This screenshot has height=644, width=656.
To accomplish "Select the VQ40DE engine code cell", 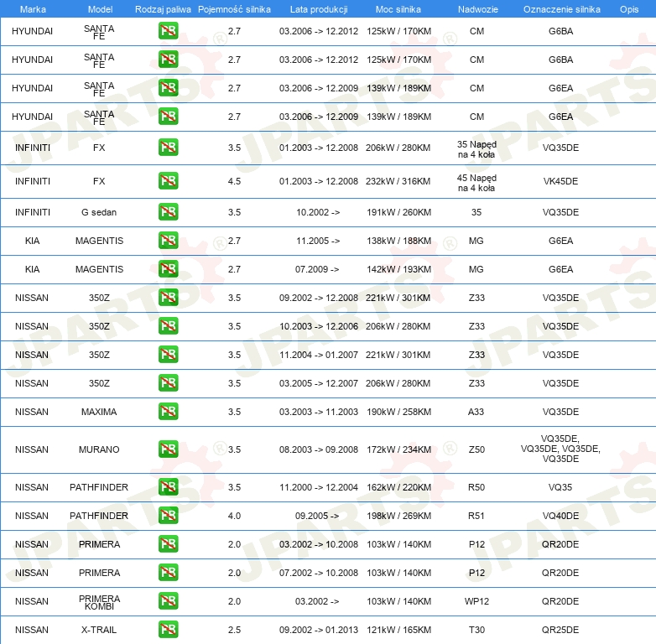I will (560, 516).
